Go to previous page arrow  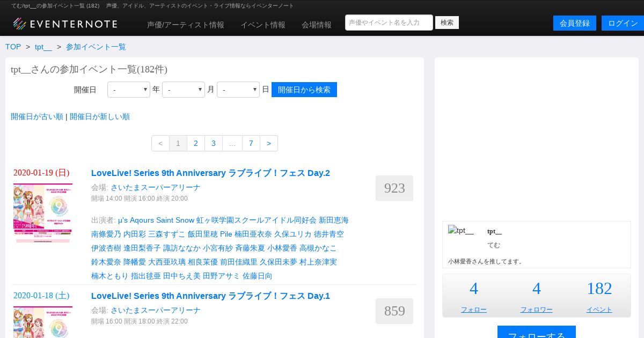(x=160, y=143)
